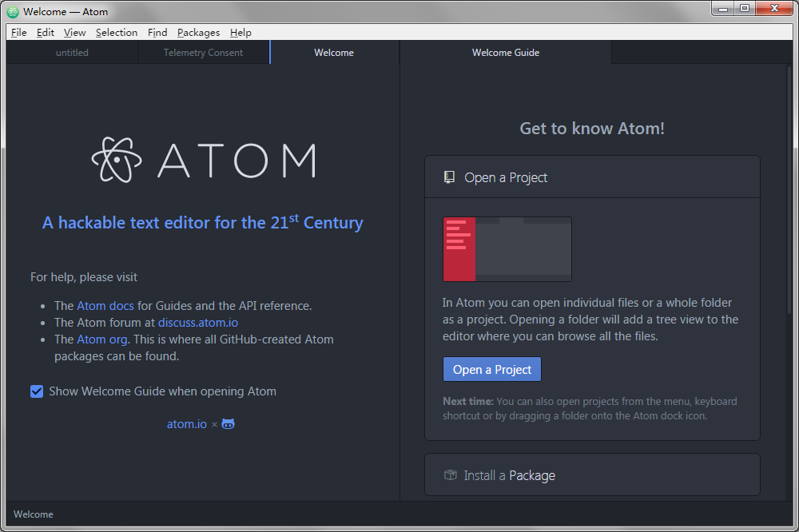Open the Find menu

coord(157,32)
